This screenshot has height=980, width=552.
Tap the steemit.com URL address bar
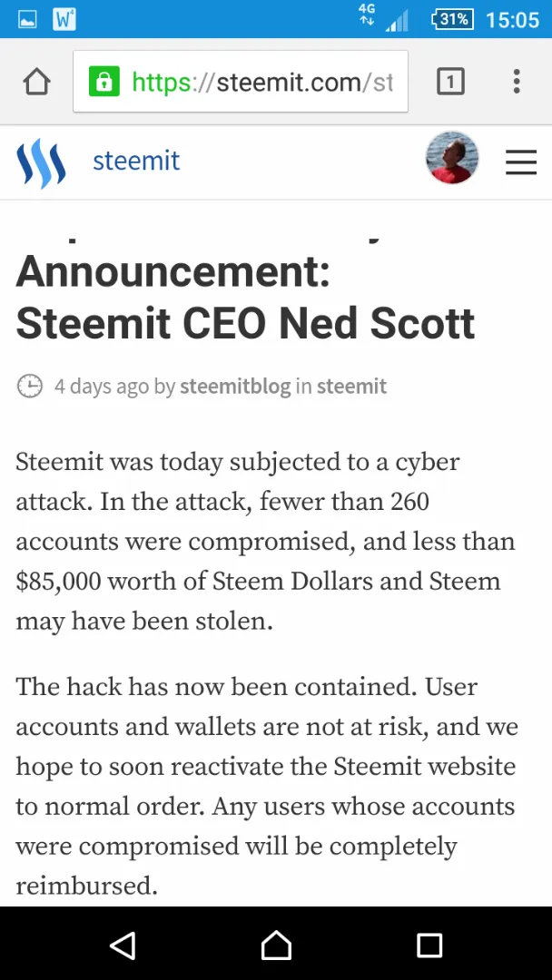tap(241, 82)
